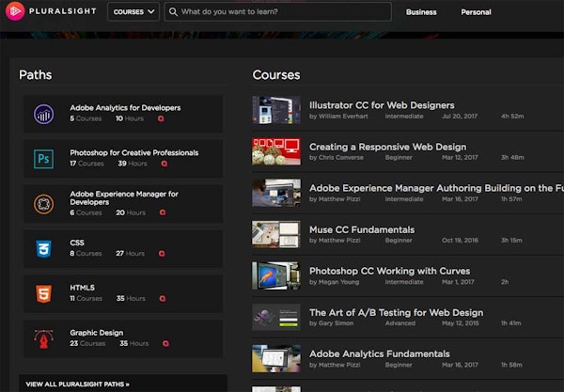Open the Graphic Design pen tool icon
Screen dimensions: 564x392
tap(43, 338)
